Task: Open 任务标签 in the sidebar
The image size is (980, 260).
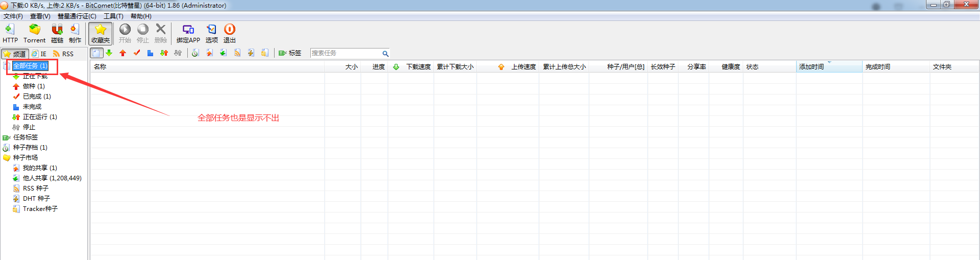Action: pyautogui.click(x=26, y=137)
